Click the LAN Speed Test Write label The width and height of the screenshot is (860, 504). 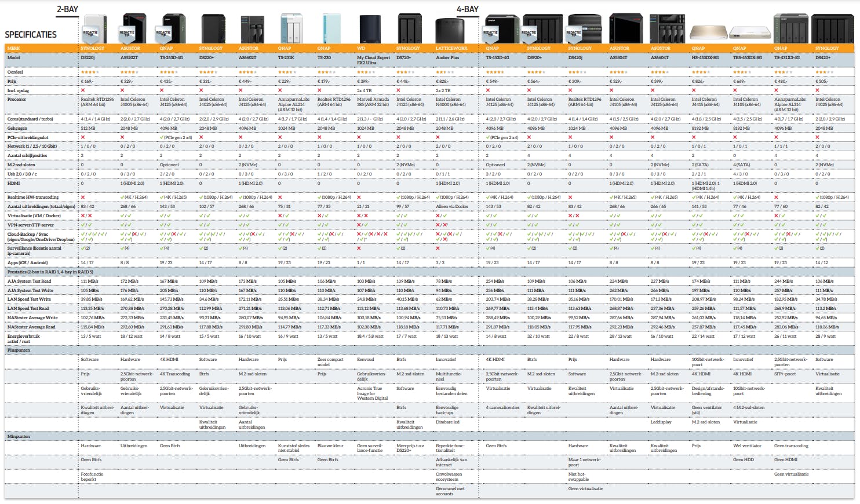29,299
